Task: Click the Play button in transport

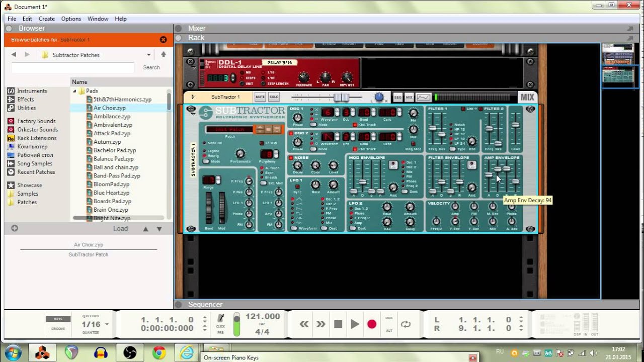Action: coord(355,324)
